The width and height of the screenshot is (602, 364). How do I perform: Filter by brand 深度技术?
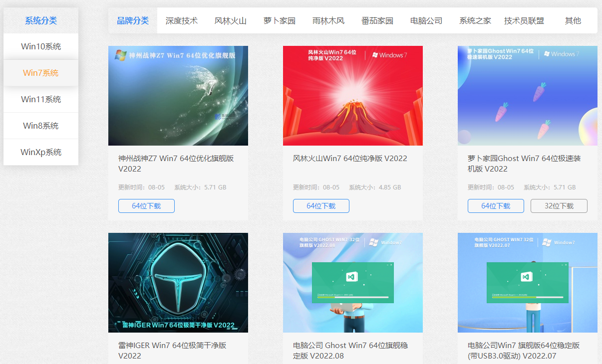[x=182, y=20]
